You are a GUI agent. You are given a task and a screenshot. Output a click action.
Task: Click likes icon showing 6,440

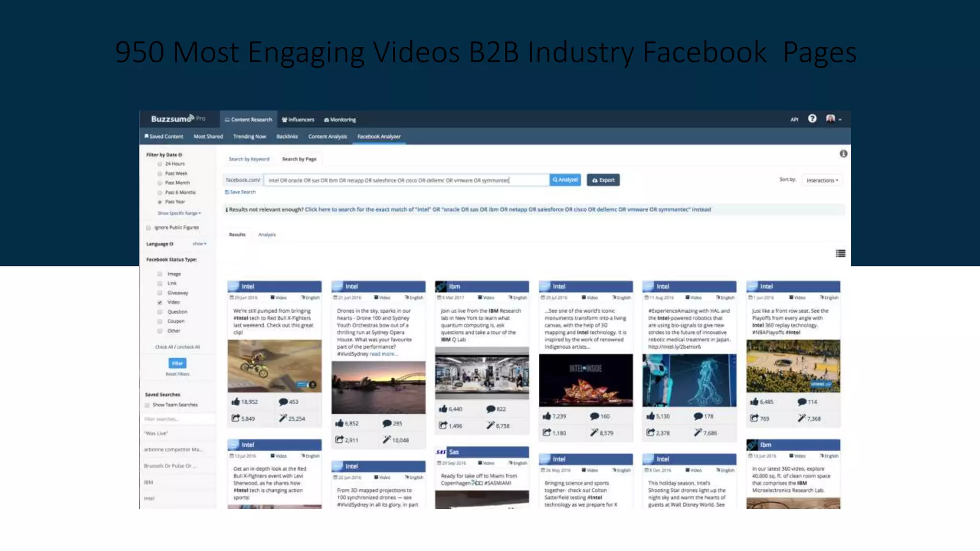(443, 409)
